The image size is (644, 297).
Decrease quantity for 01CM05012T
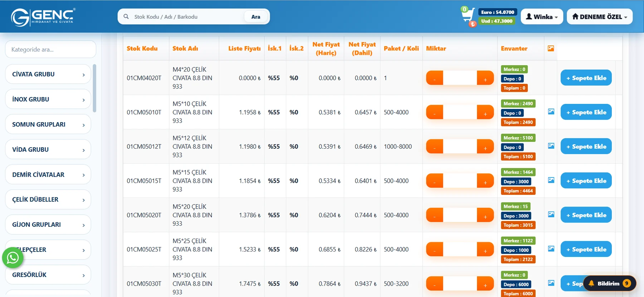[435, 147]
